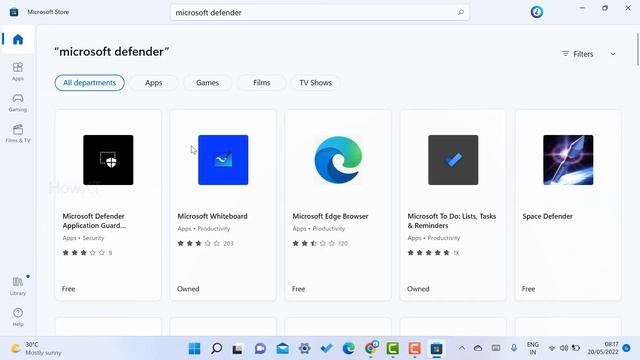This screenshot has width=640, height=360.
Task: Open Microsoft Edge from taskbar
Action: (x=348, y=349)
